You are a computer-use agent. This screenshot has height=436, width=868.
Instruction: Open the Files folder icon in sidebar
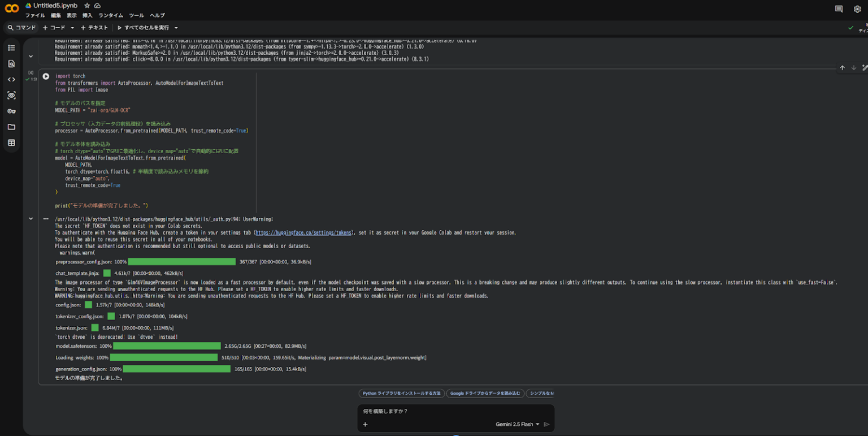pos(11,127)
